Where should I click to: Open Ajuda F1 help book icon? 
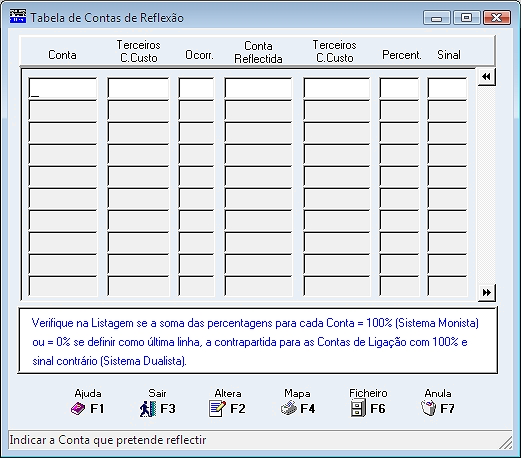click(78, 409)
